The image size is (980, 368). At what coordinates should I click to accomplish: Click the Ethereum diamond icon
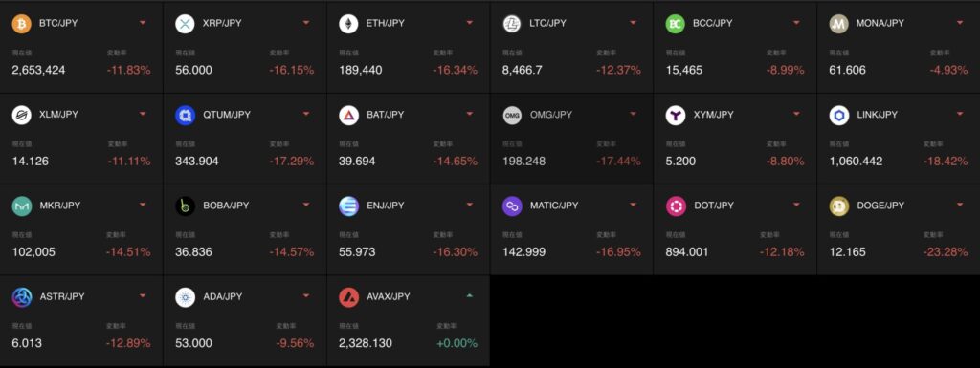(348, 24)
